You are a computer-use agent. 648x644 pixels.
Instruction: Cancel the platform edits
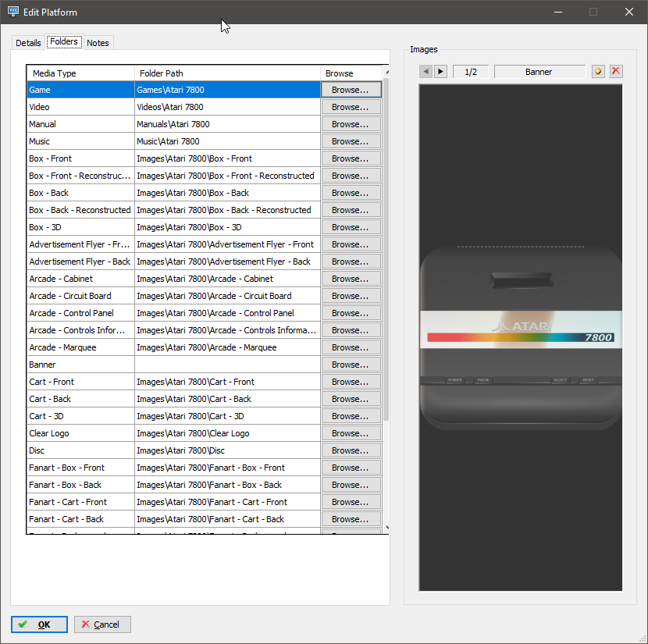[102, 624]
